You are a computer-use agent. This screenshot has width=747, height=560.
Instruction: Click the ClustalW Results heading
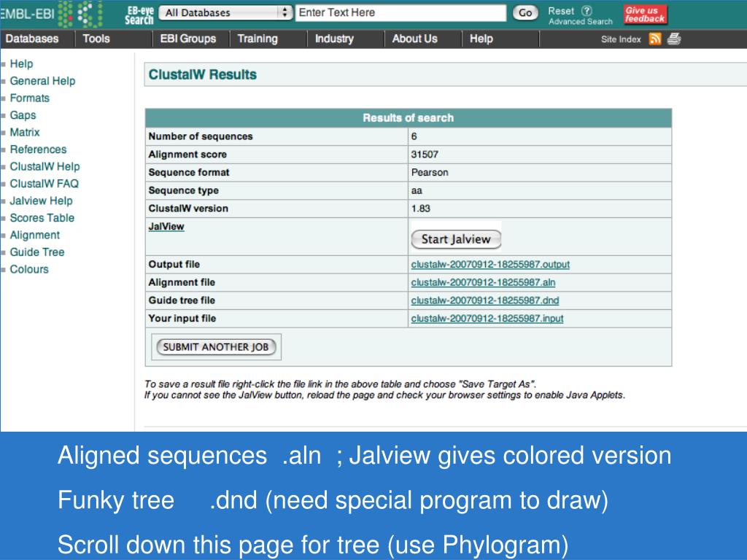(203, 75)
